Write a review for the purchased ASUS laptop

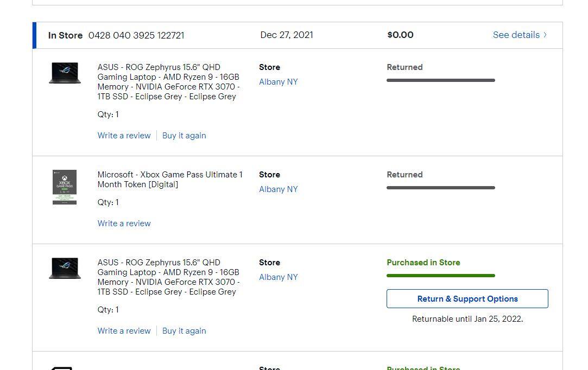124,330
